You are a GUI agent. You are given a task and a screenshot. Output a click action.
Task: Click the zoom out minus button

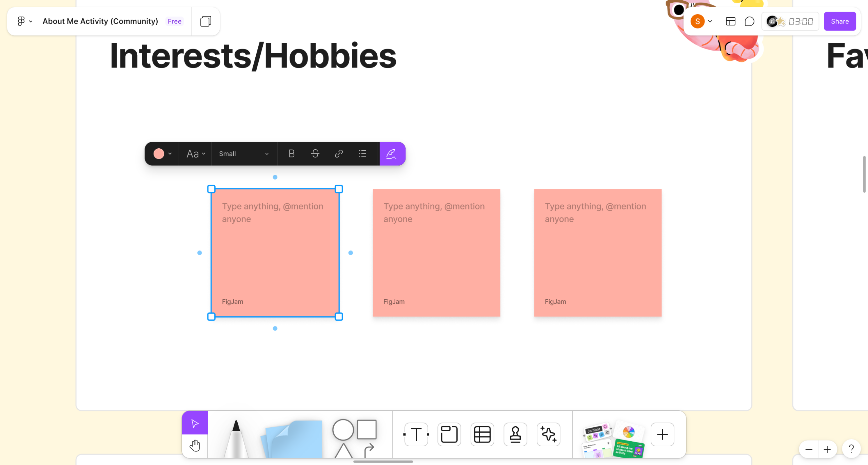pos(809,450)
